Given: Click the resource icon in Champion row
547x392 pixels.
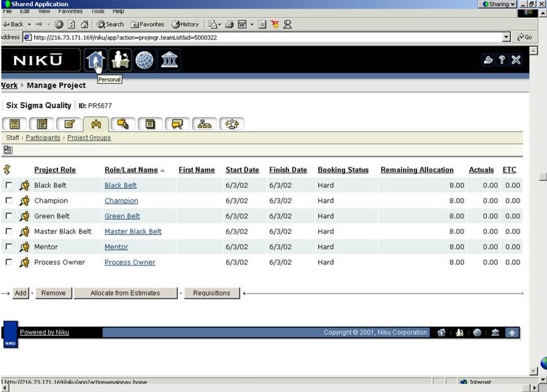Looking at the screenshot, I should pyautogui.click(x=25, y=201).
